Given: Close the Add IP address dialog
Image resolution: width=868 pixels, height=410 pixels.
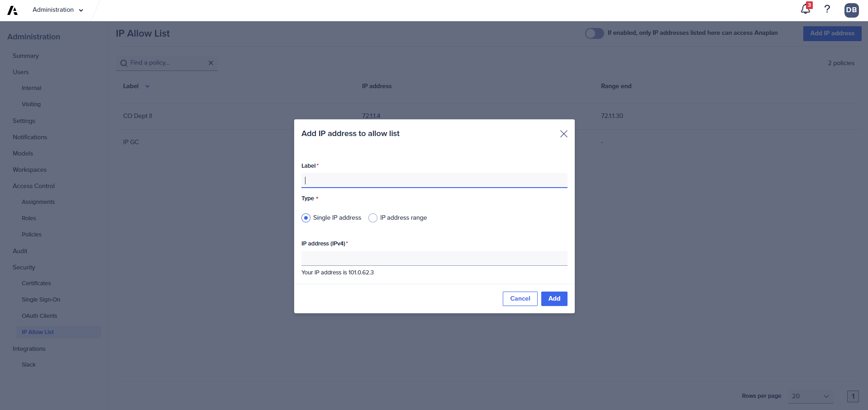Looking at the screenshot, I should pyautogui.click(x=563, y=134).
